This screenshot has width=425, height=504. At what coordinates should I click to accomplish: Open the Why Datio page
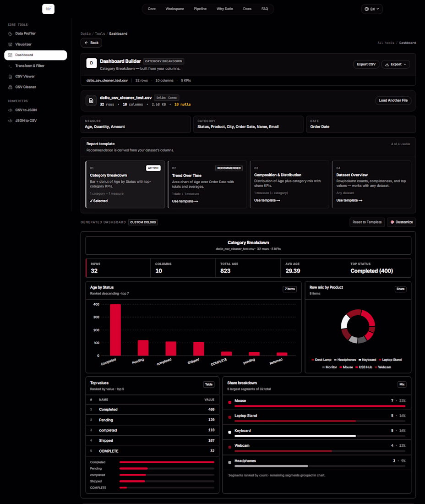click(x=225, y=9)
